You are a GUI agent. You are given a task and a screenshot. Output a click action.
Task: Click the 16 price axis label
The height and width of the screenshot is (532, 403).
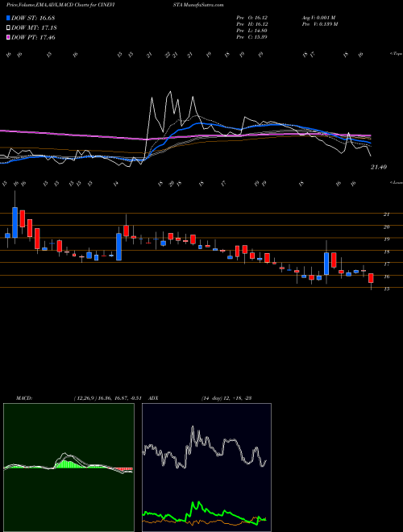[x=386, y=276]
